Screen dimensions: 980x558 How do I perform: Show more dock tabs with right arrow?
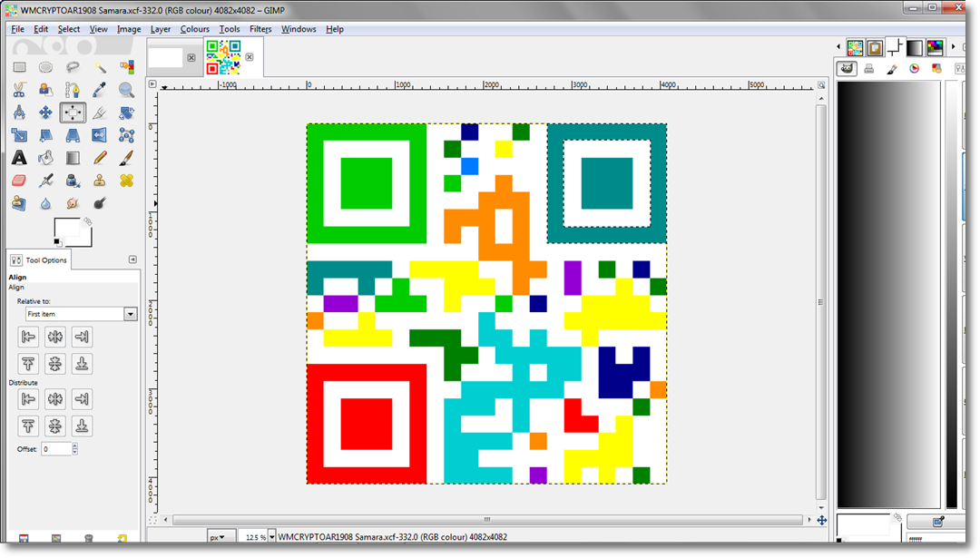(x=953, y=47)
